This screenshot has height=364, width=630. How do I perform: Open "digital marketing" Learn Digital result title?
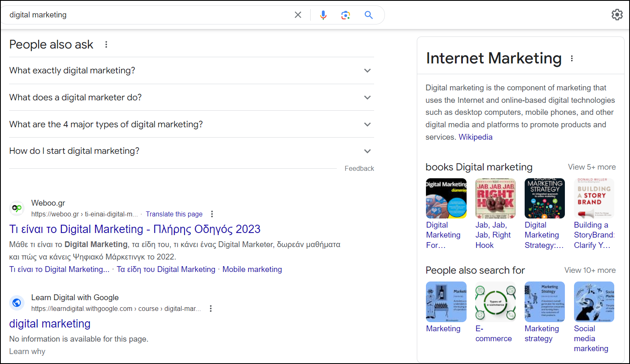50,324
